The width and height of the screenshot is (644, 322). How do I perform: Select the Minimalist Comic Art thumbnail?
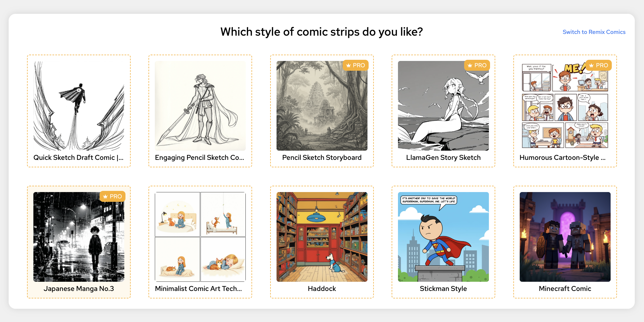(x=200, y=237)
